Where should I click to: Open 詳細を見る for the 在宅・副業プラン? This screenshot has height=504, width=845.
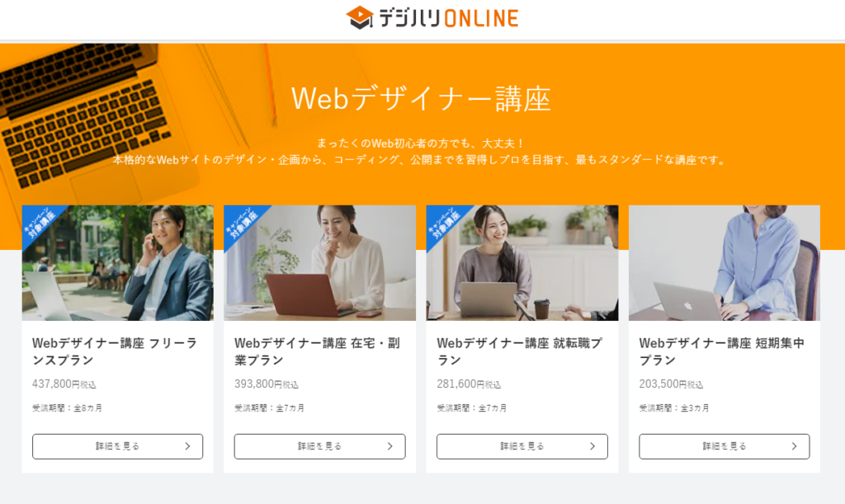coord(319,446)
